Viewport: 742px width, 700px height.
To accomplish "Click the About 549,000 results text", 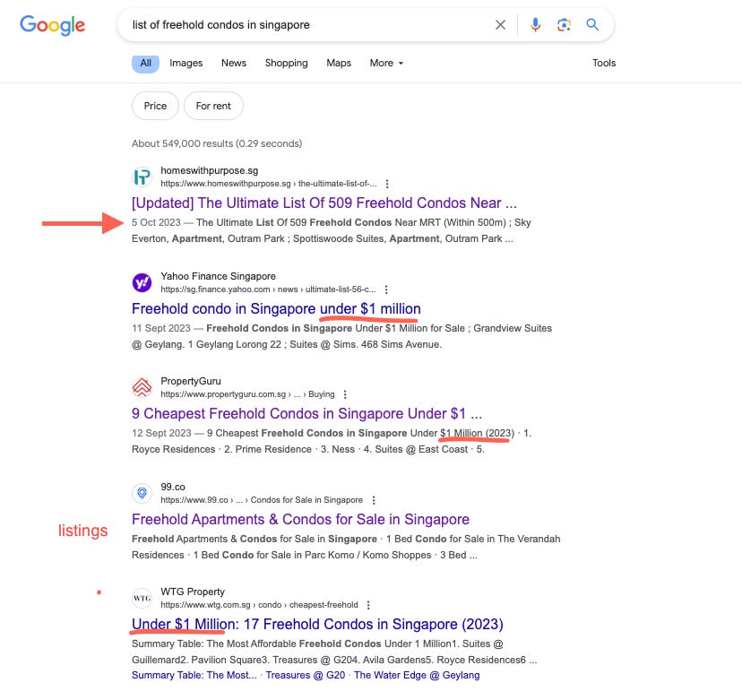I will pos(217,143).
